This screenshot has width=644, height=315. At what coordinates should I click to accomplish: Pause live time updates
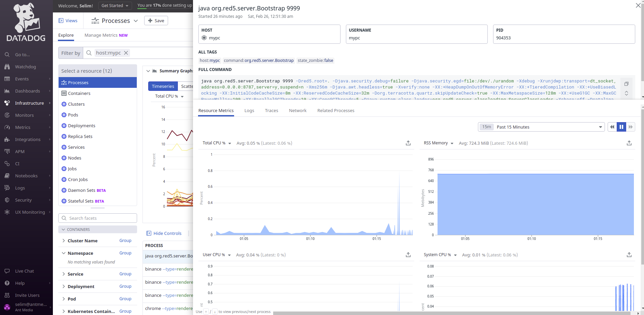point(621,127)
